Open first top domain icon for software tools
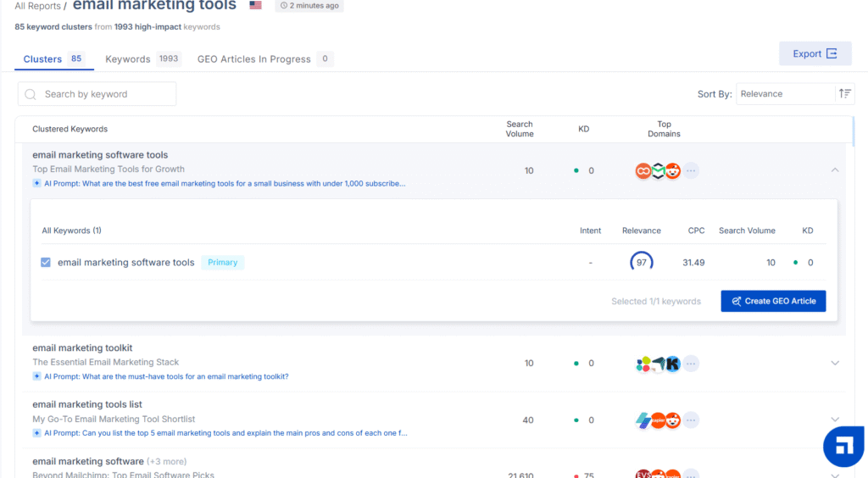Viewport: 868px width, 478px height. click(643, 171)
